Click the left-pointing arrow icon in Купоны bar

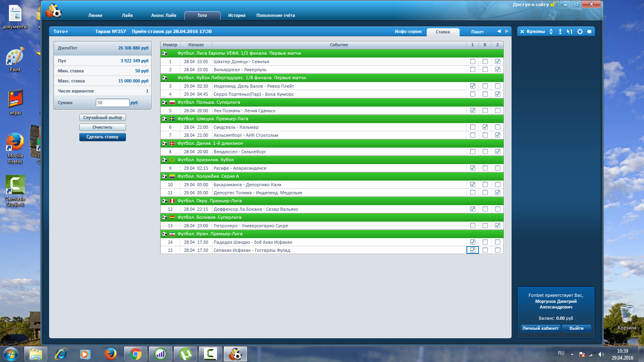[589, 32]
